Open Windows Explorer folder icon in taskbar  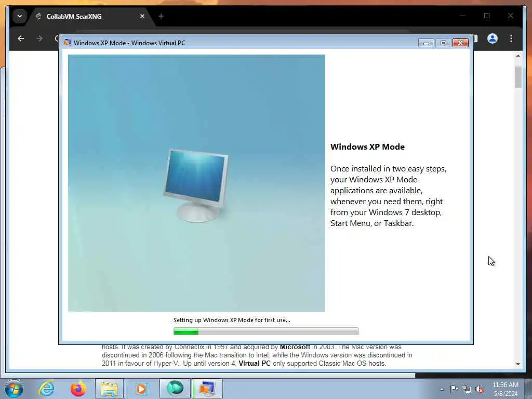pos(109,389)
